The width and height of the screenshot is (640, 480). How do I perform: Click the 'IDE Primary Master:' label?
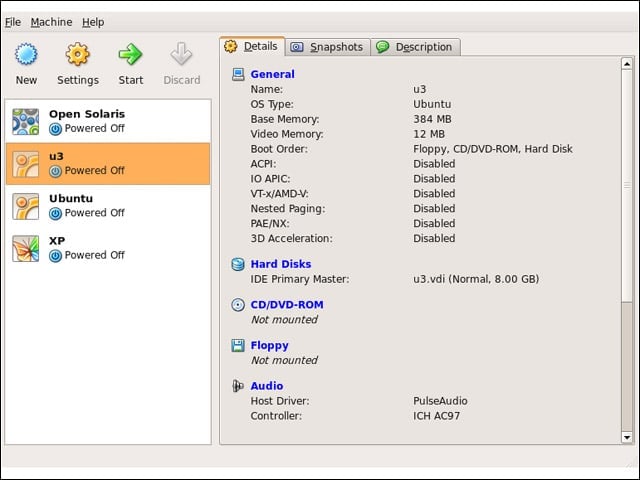tap(300, 279)
